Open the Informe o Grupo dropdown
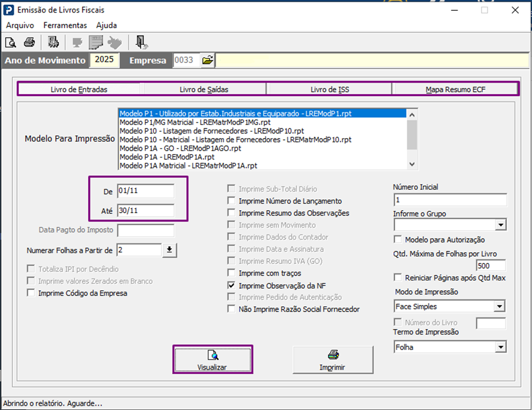Screen dimensions: 532x410 (500, 225)
